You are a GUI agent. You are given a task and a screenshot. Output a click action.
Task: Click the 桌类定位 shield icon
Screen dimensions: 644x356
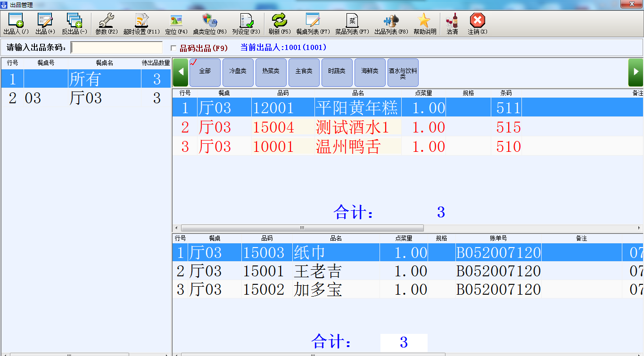[209, 21]
